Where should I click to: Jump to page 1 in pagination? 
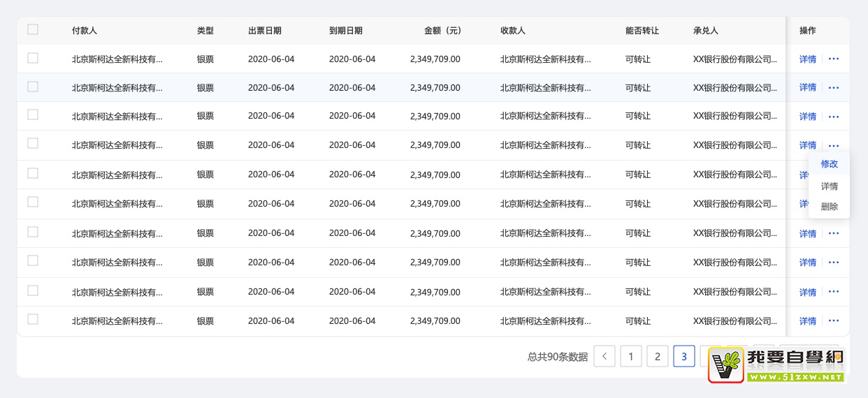[630, 356]
